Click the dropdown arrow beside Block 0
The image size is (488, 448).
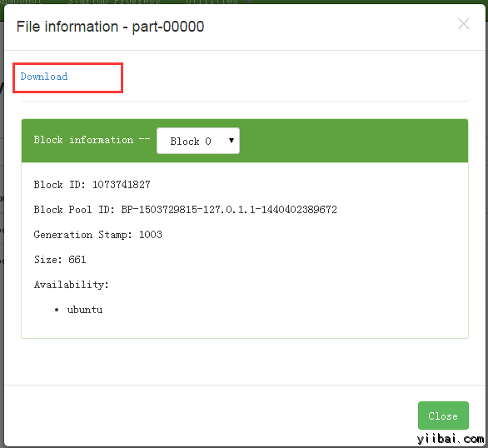click(x=232, y=141)
